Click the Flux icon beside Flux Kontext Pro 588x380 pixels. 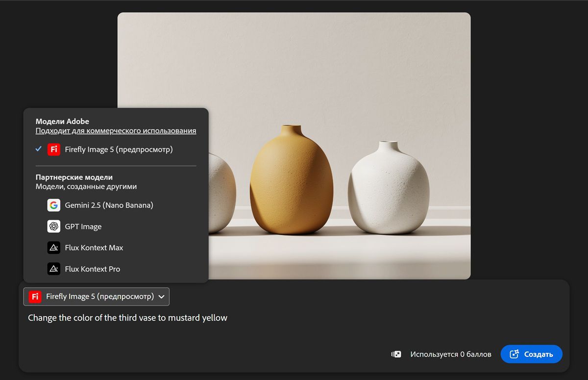tap(54, 269)
